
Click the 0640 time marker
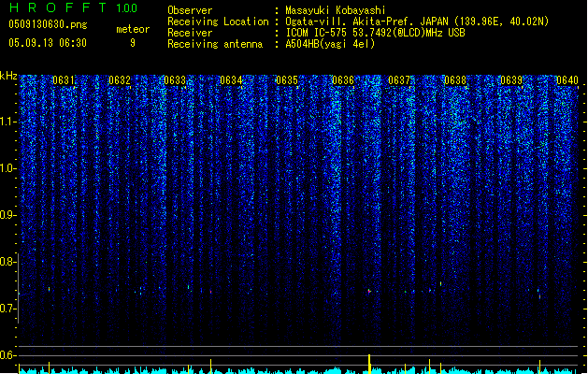pos(567,80)
